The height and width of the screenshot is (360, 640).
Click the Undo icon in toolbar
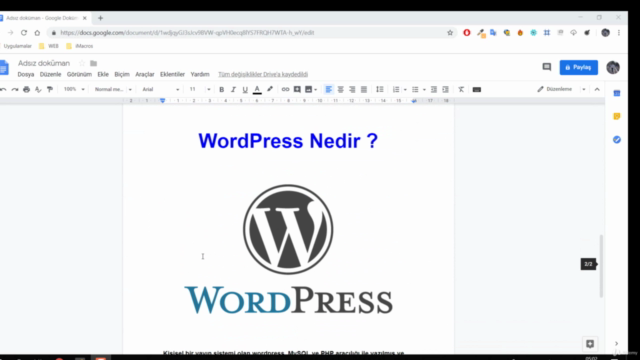(3, 89)
